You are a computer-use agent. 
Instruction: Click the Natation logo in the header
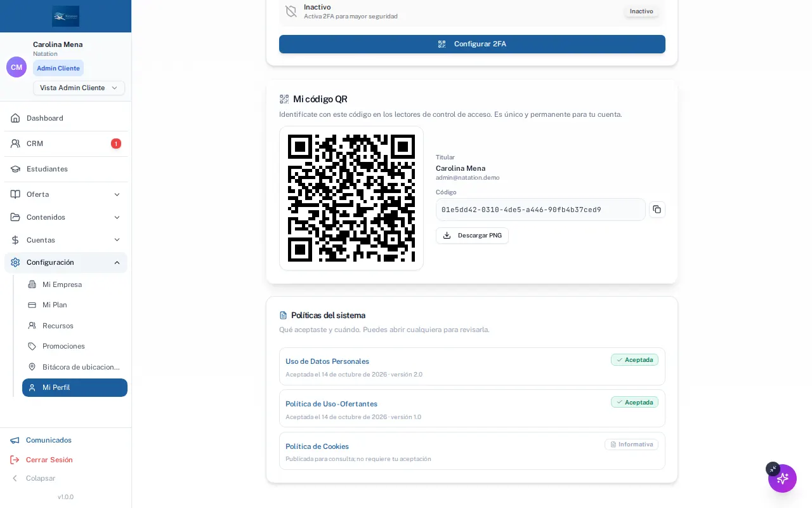(x=65, y=16)
